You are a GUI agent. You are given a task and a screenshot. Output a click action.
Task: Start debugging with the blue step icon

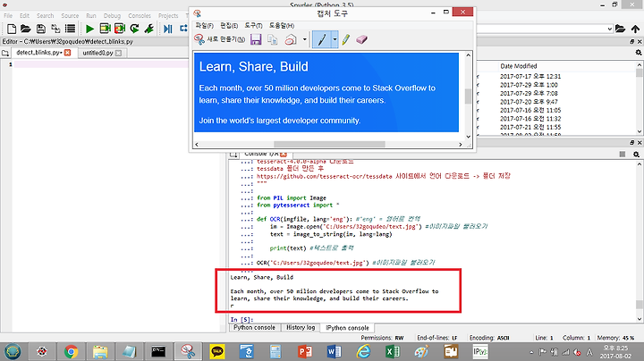[168, 29]
